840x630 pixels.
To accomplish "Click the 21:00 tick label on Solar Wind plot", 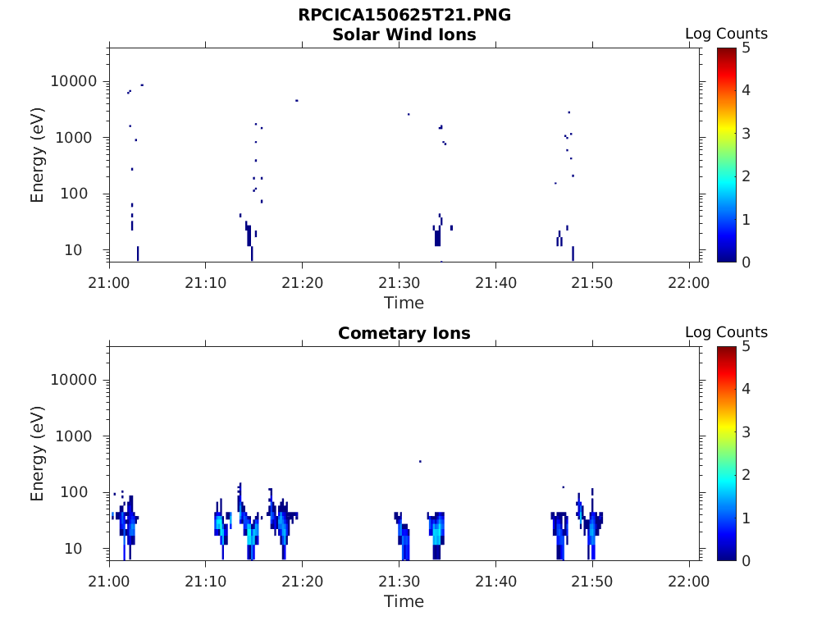I will pyautogui.click(x=109, y=282).
